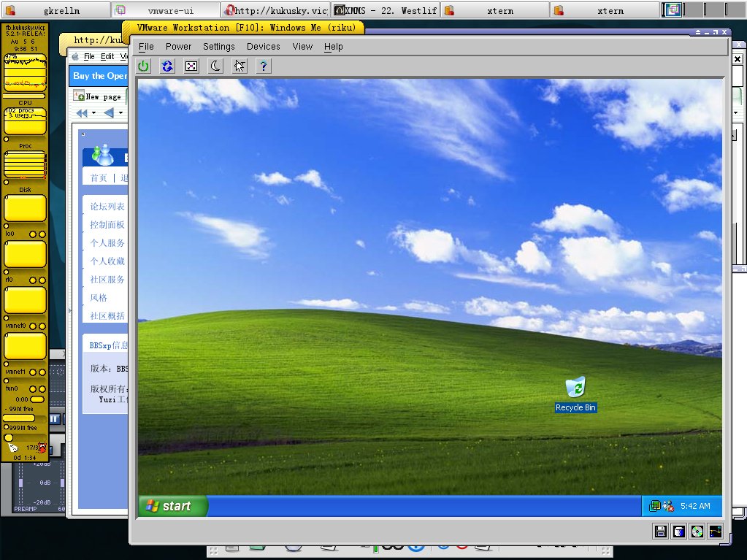Switch to the kukusky browser taskbar entry
This screenshot has height=560, width=747.
click(276, 10)
